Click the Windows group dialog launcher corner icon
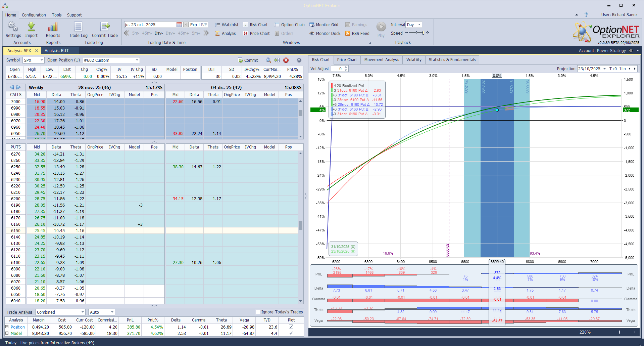This screenshot has width=644, height=346. pos(370,43)
